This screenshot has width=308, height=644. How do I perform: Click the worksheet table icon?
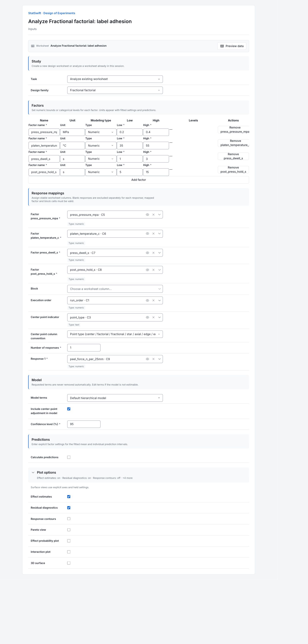[x=33, y=46]
